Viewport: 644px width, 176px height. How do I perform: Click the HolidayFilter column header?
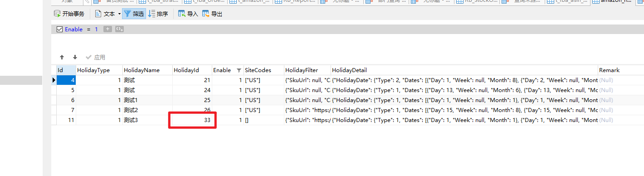tap(307, 70)
